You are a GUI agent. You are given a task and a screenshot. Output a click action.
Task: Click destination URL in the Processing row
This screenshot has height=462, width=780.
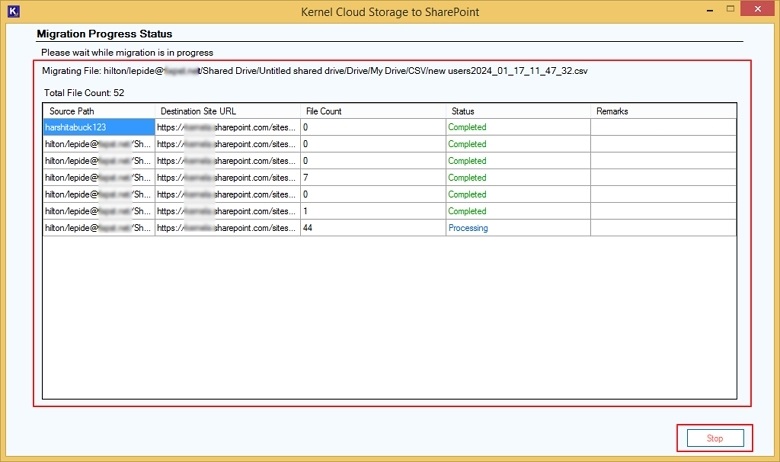pyautogui.click(x=227, y=228)
